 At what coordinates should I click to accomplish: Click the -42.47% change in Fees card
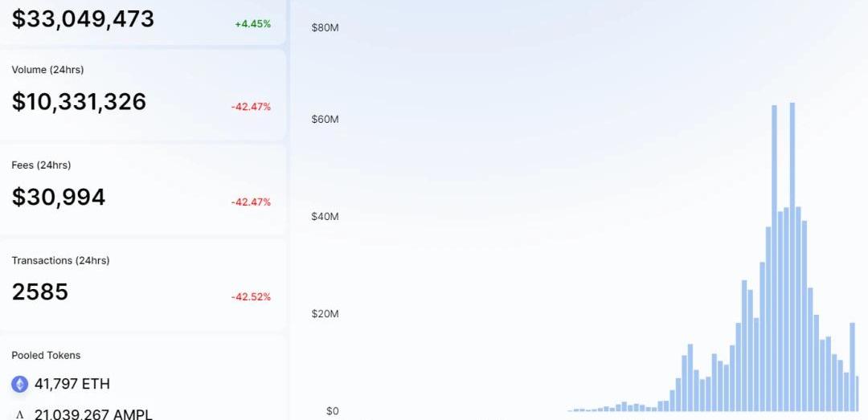tap(251, 202)
